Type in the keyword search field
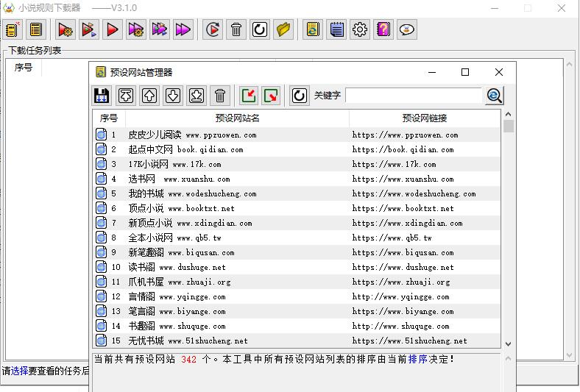580x392 pixels. point(413,96)
